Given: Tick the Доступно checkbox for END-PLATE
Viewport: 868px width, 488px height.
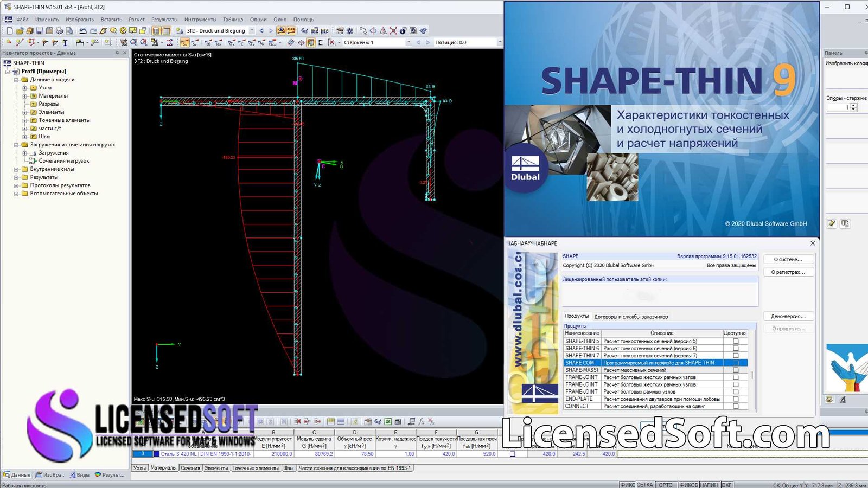Looking at the screenshot, I should point(736,399).
